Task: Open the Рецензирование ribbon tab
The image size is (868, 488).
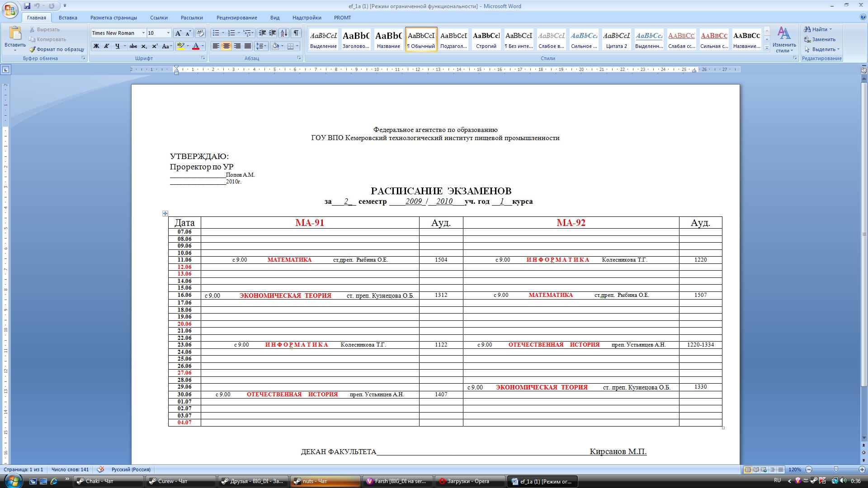Action: click(236, 18)
